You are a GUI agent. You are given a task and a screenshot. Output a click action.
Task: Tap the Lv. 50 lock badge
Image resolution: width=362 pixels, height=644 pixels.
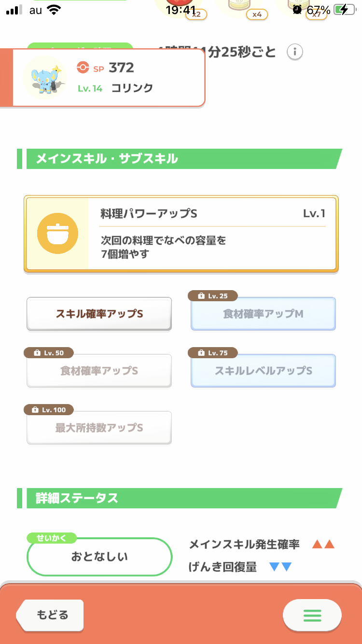pyautogui.click(x=49, y=353)
